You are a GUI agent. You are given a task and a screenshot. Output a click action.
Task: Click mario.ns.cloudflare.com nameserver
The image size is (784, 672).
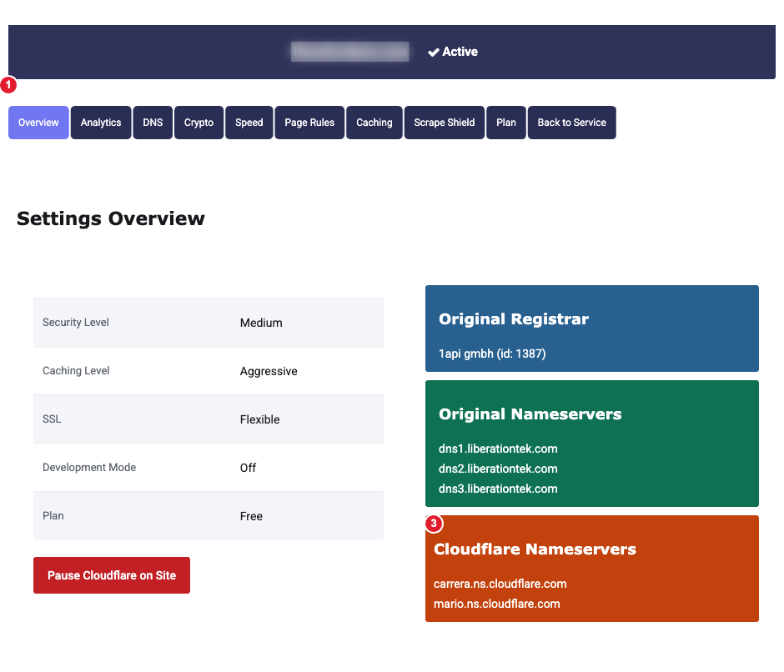[x=496, y=604]
